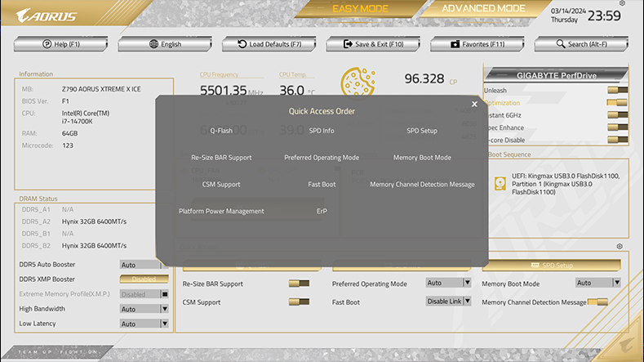This screenshot has width=644, height=362.
Task: Toggle Memory Channel Detection Message switch
Action: click(597, 302)
